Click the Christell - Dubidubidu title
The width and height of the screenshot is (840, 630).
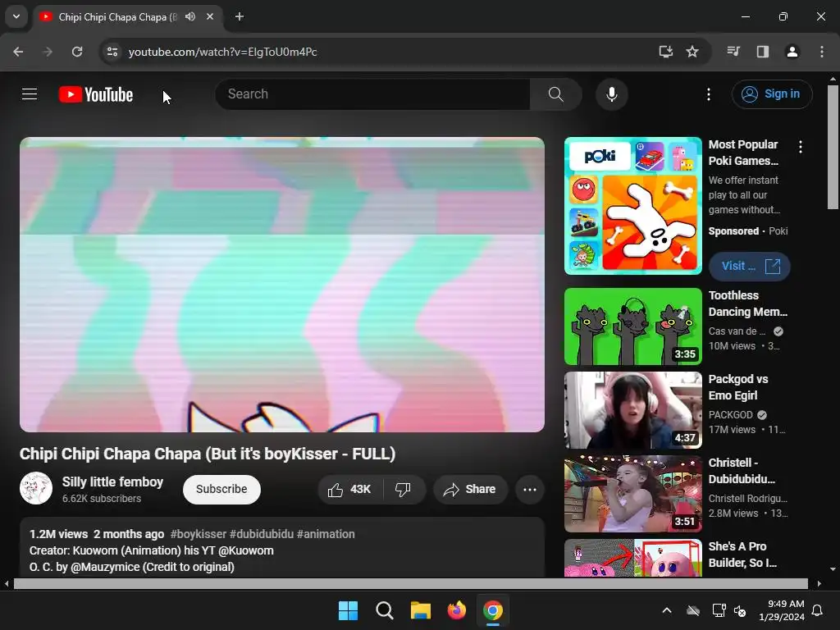pyautogui.click(x=742, y=470)
